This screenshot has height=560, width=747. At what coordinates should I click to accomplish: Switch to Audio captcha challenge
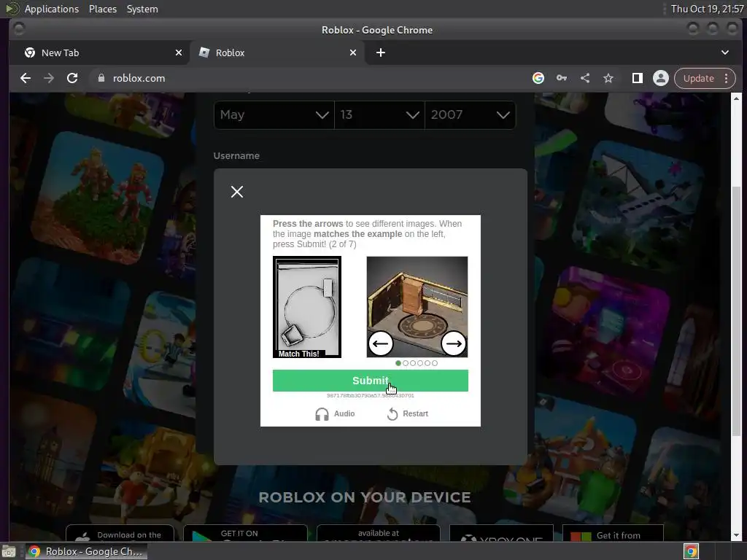pyautogui.click(x=335, y=414)
